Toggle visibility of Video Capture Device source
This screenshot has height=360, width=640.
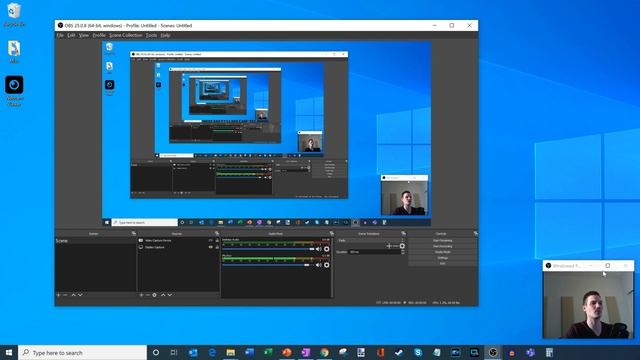click(x=211, y=240)
